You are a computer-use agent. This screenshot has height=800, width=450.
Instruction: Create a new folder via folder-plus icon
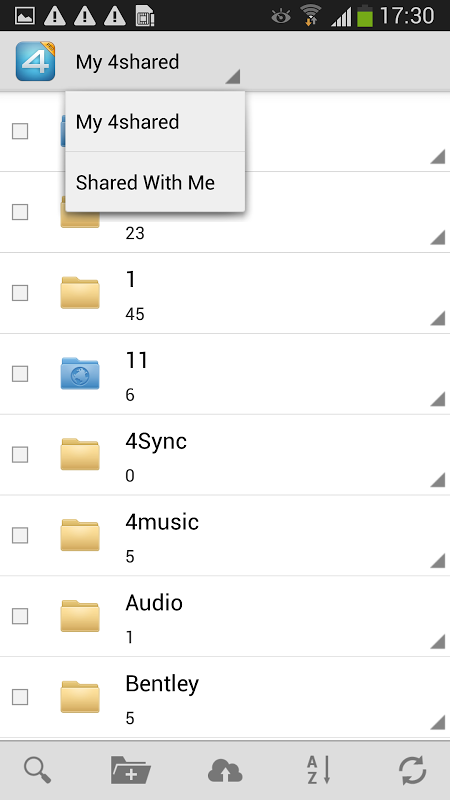click(x=131, y=770)
